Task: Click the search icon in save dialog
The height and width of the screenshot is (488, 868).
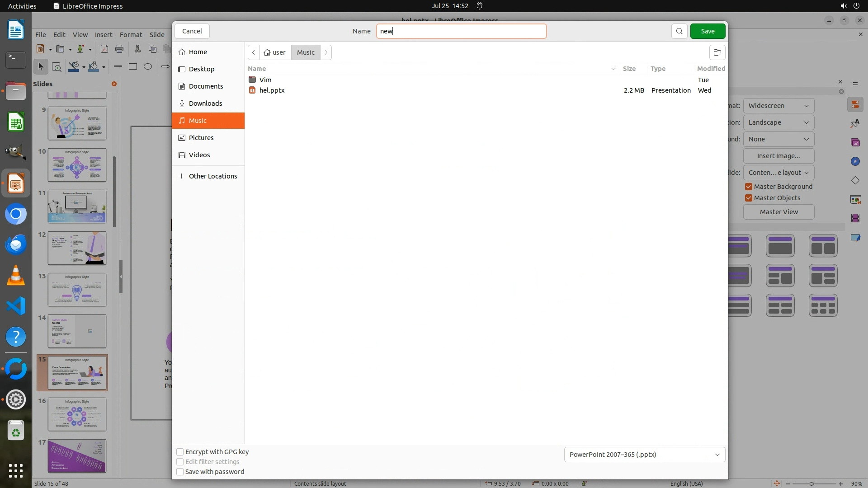Action: click(x=679, y=31)
